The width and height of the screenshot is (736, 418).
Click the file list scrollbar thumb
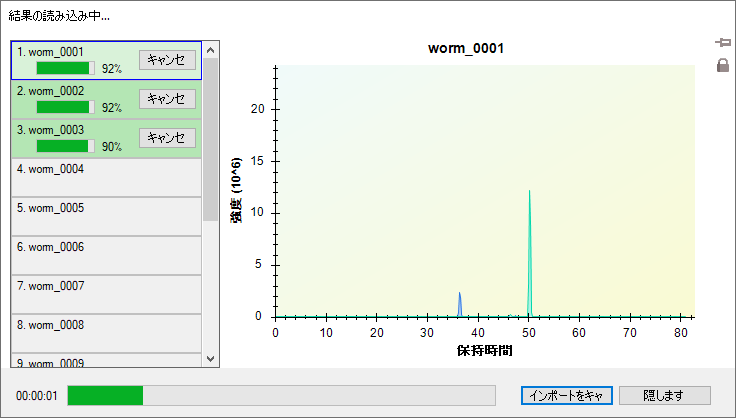pos(210,139)
